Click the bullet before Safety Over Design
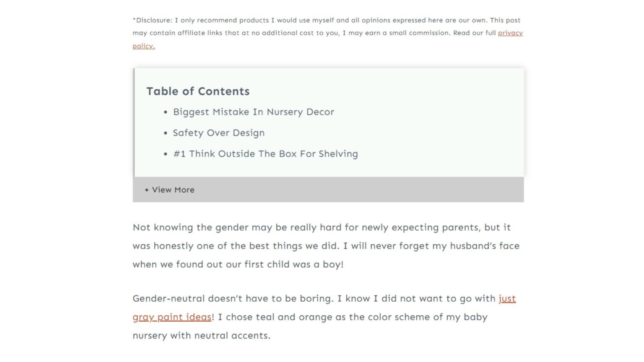644x362 pixels. pyautogui.click(x=166, y=133)
